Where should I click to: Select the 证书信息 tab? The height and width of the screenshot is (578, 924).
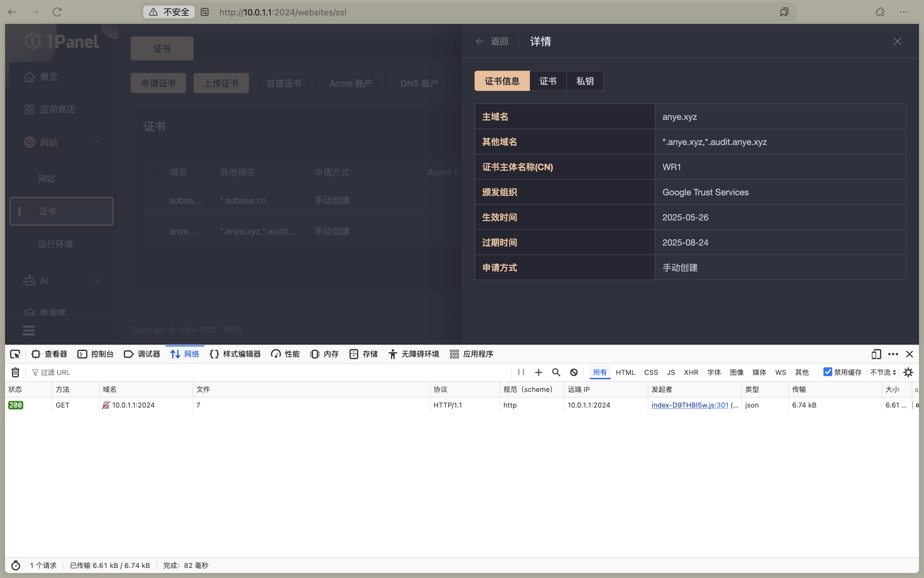502,81
